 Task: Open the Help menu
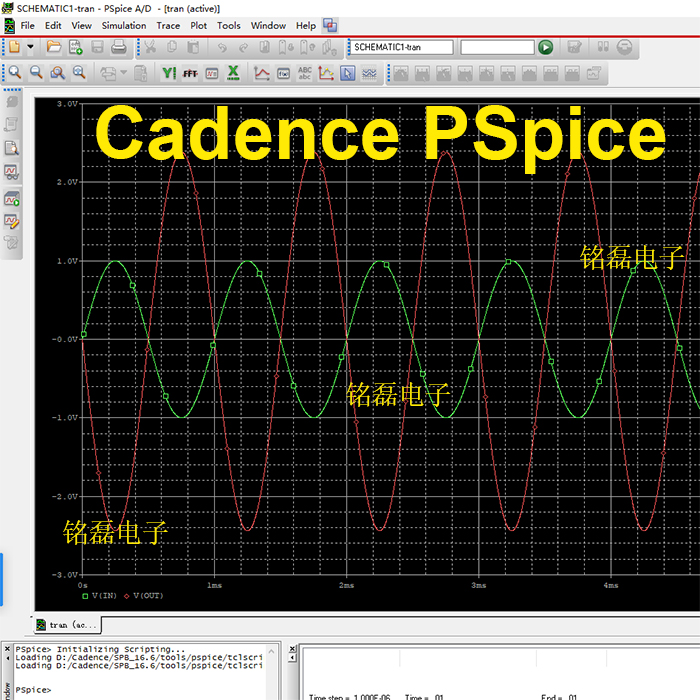point(306,26)
